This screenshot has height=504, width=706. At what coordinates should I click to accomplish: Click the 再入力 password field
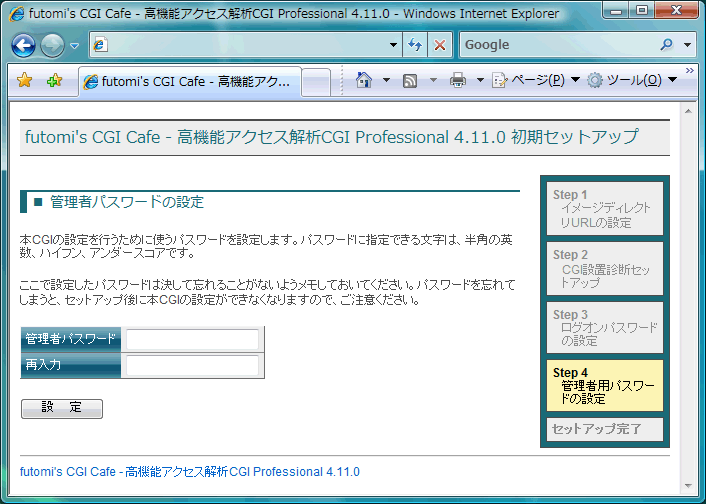[x=192, y=365]
